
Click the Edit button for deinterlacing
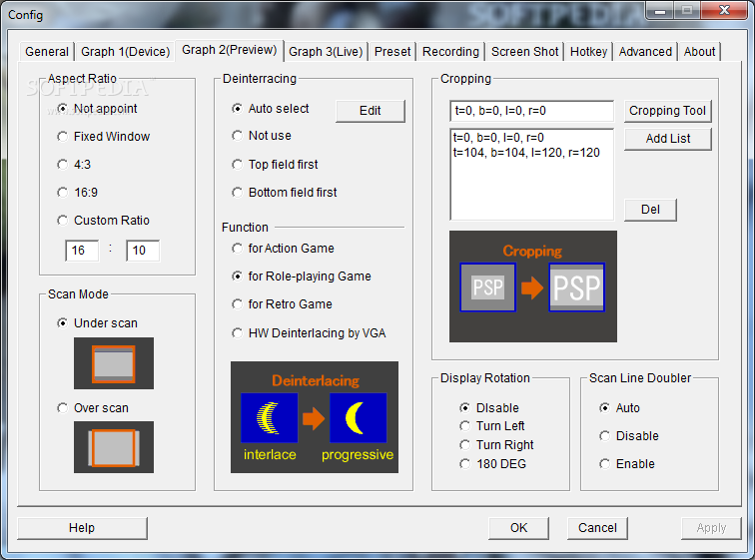(371, 111)
